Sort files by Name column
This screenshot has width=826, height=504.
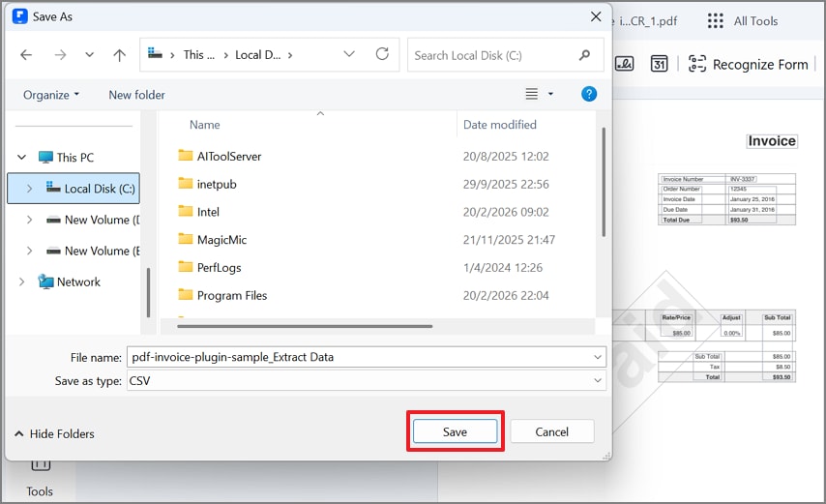(x=204, y=125)
